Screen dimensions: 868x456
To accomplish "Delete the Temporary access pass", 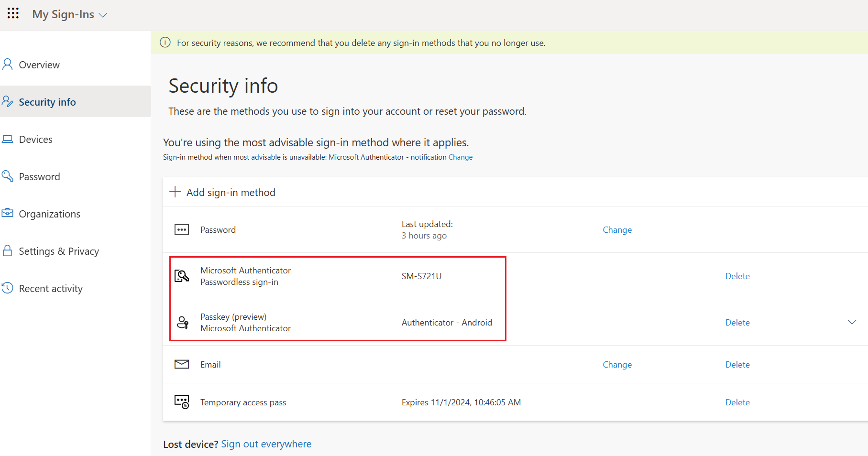I will (737, 402).
